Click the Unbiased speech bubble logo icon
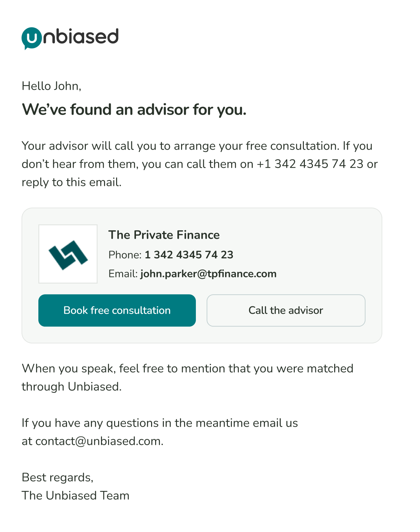 pos(32,38)
